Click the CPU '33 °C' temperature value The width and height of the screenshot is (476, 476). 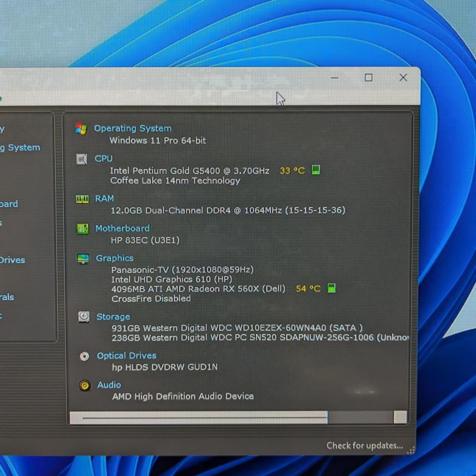(x=292, y=171)
